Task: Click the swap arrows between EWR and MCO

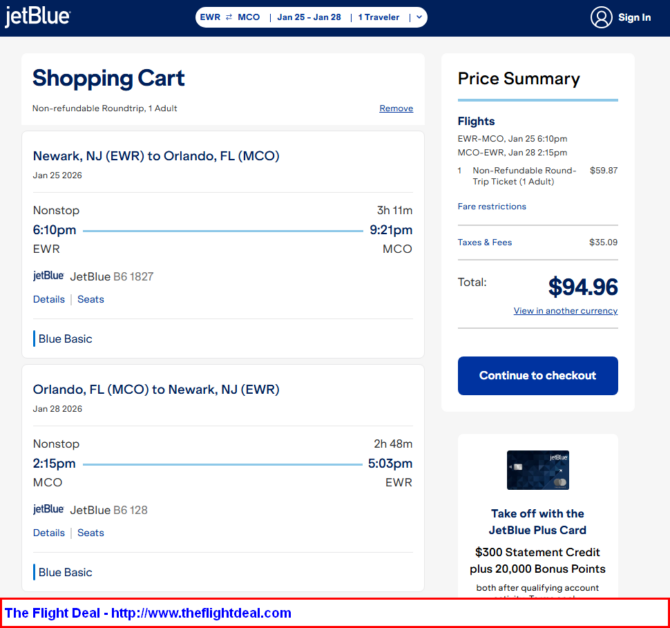Action: tap(229, 17)
